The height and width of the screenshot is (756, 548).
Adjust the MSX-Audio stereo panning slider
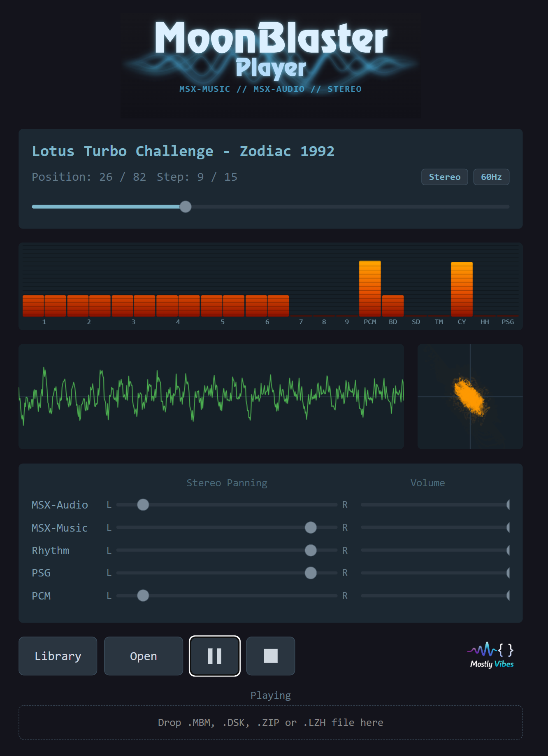point(227,505)
